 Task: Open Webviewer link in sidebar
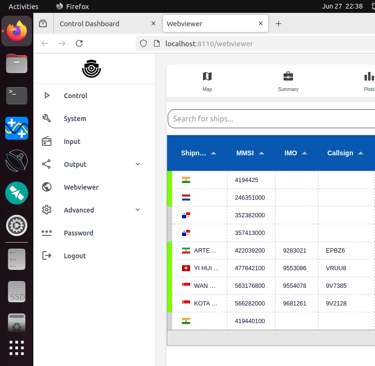[81, 187]
